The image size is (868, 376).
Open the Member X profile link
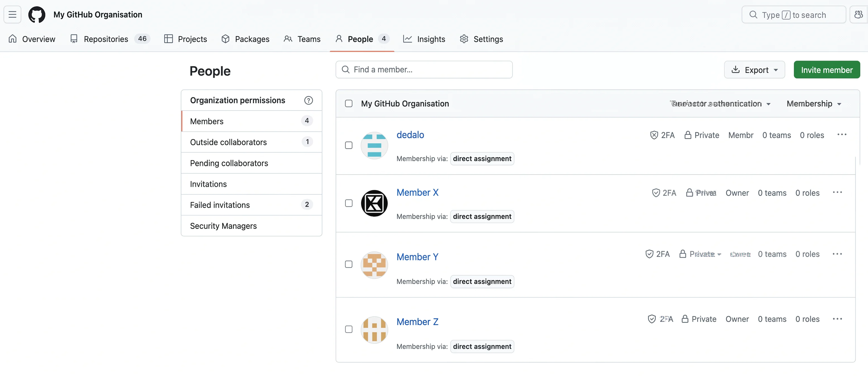pyautogui.click(x=417, y=192)
